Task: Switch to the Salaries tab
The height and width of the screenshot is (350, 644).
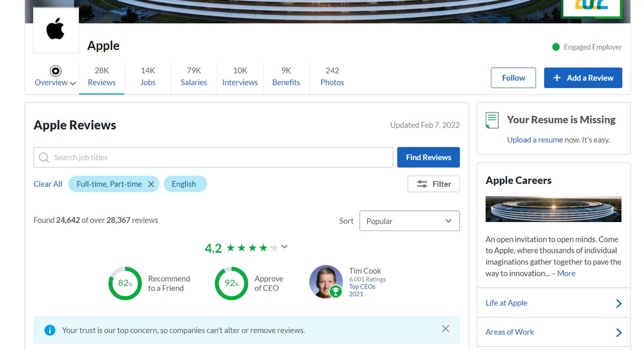Action: pyautogui.click(x=194, y=77)
